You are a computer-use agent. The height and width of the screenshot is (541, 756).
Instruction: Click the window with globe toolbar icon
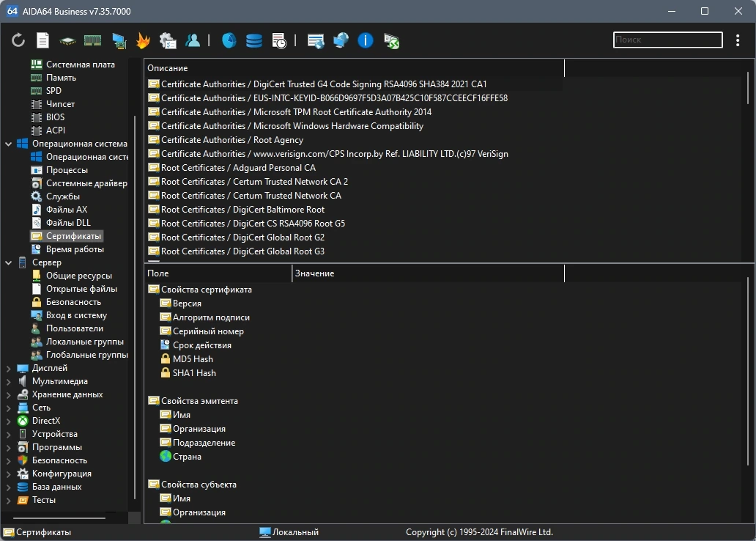tap(316, 41)
